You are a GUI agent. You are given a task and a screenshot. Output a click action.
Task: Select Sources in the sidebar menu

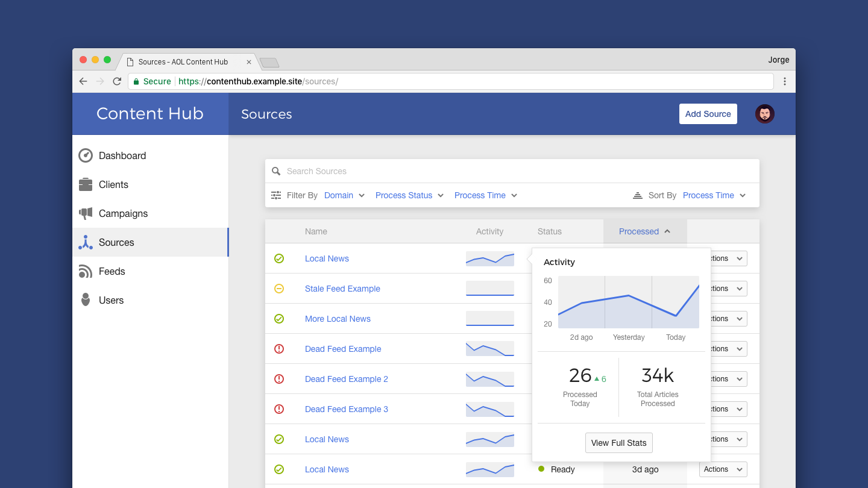click(116, 242)
